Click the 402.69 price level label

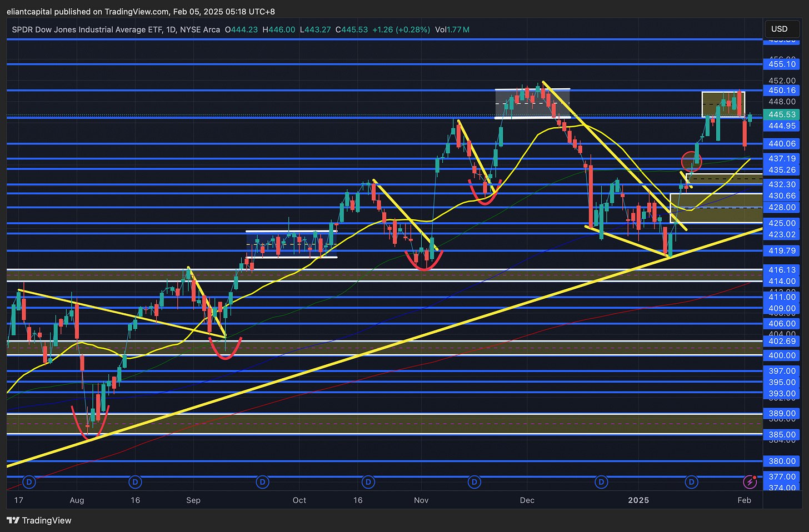pyautogui.click(x=782, y=342)
